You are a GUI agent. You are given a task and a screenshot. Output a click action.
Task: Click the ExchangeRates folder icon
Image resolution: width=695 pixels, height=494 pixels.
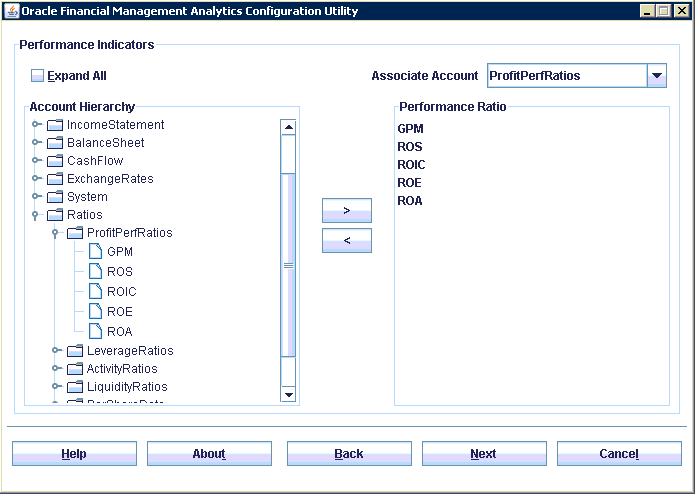pos(55,179)
